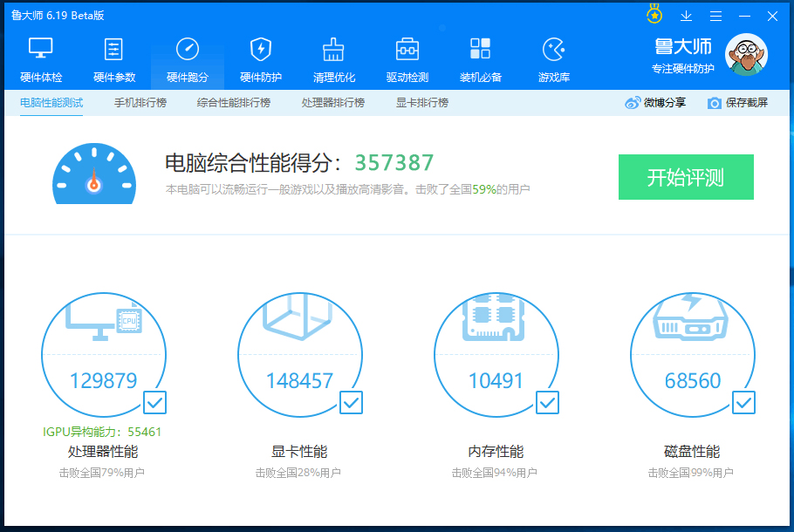Open the hamburger main menu

tap(717, 16)
